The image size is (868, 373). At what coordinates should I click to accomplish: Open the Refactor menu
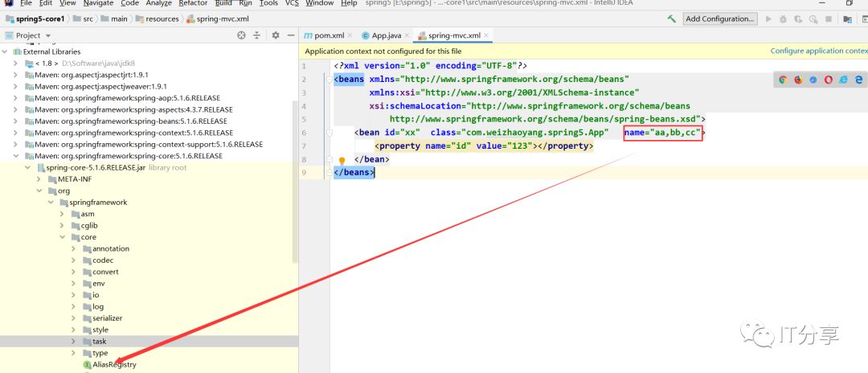point(193,3)
